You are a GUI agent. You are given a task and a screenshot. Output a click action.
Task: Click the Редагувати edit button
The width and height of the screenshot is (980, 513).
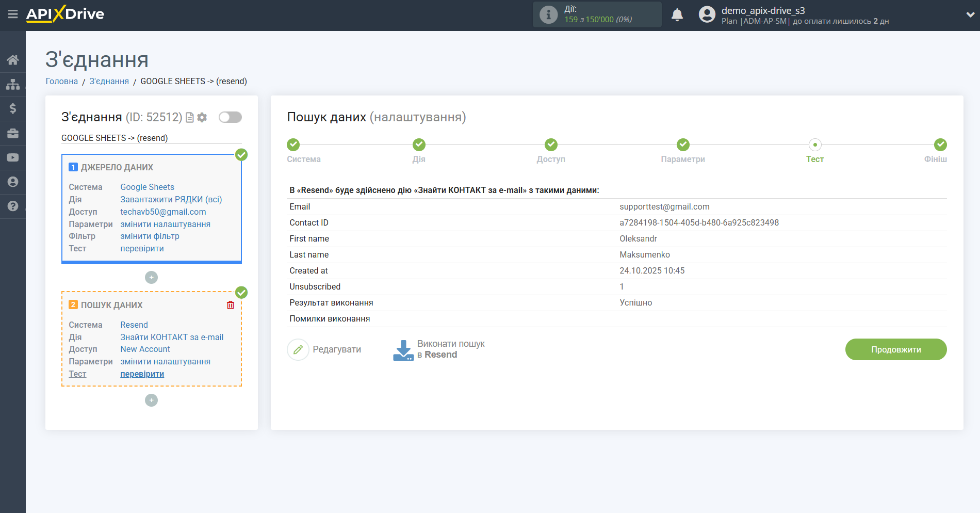pyautogui.click(x=324, y=349)
